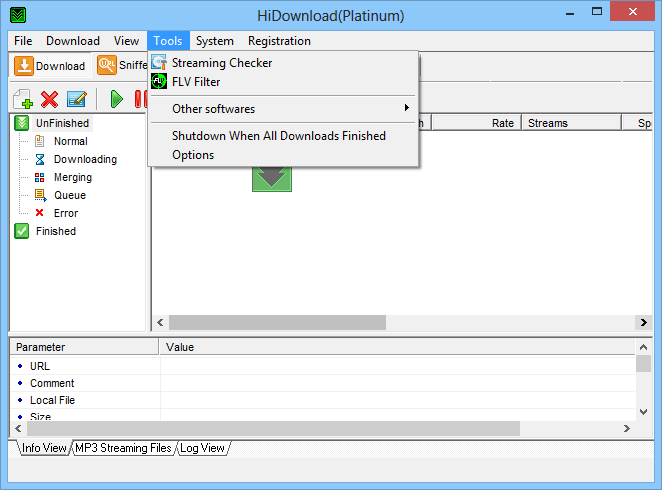Click the green start download play icon
Screen dimensions: 662x490
coord(117,99)
